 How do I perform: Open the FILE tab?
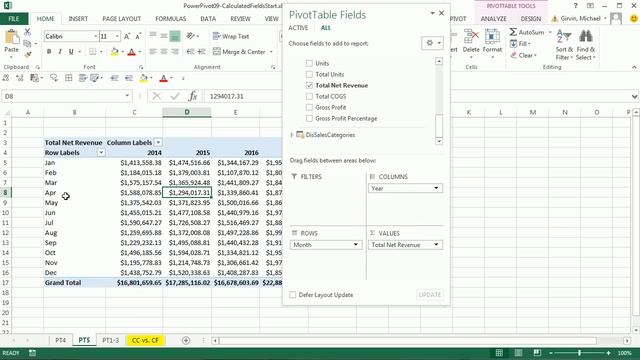pos(14,19)
